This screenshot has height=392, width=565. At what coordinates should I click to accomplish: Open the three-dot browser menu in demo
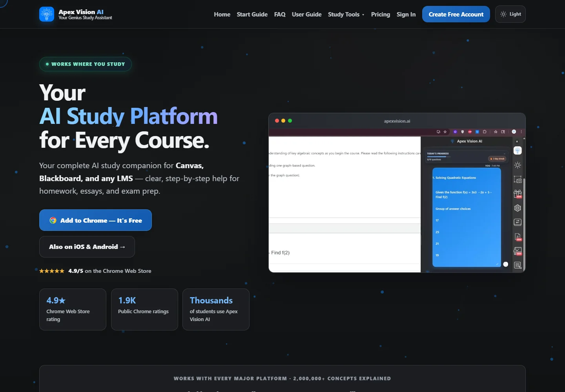coord(521,132)
